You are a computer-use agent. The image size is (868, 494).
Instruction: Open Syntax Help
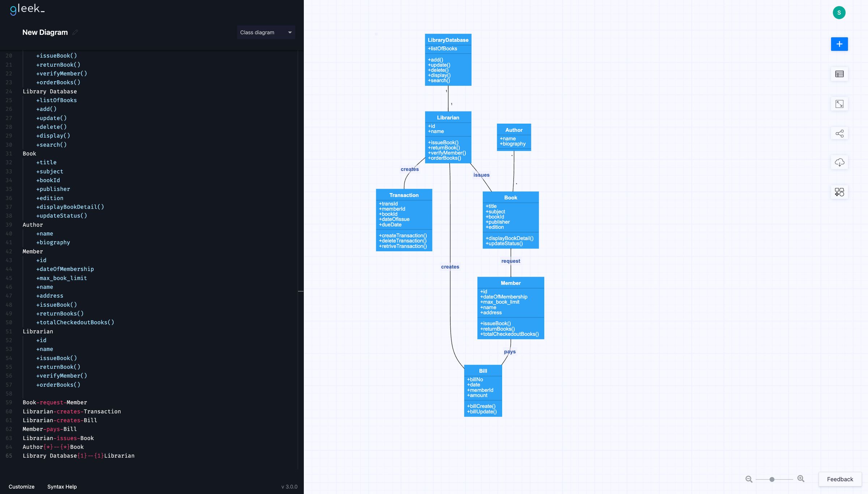[62, 486]
